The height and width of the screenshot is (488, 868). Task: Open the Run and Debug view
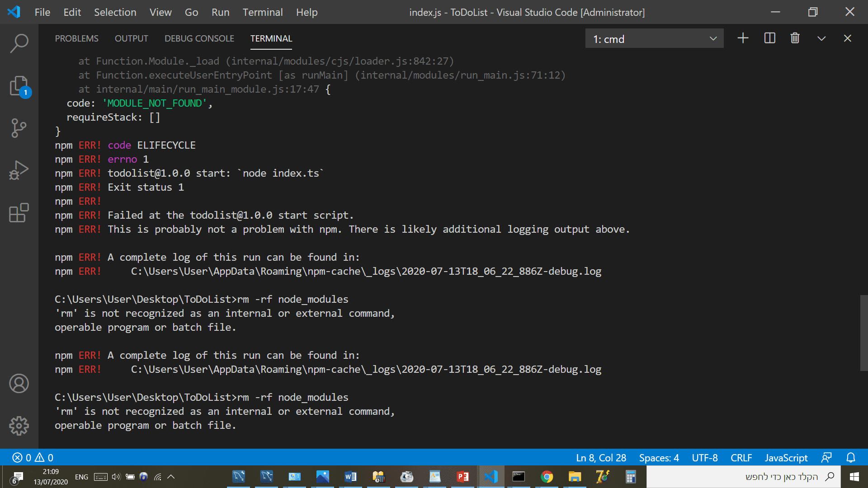pos(19,170)
